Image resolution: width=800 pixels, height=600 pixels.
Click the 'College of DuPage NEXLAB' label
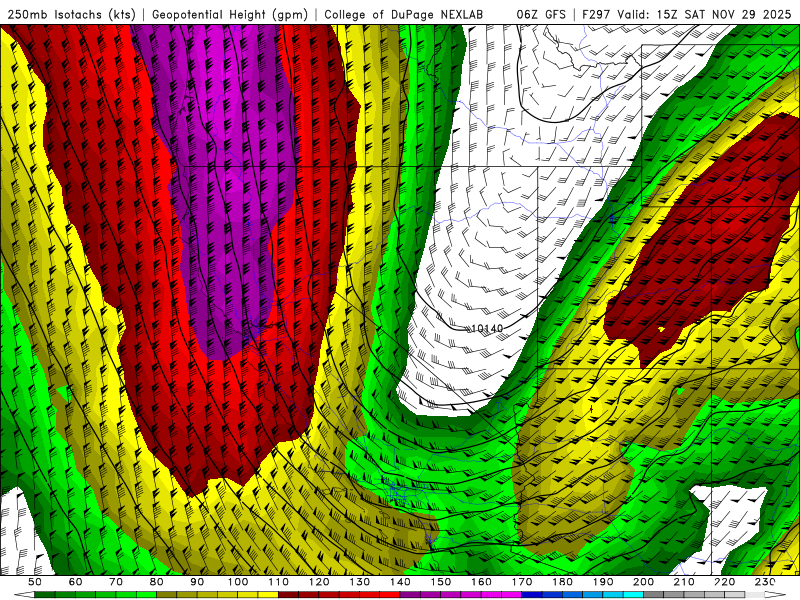[404, 15]
